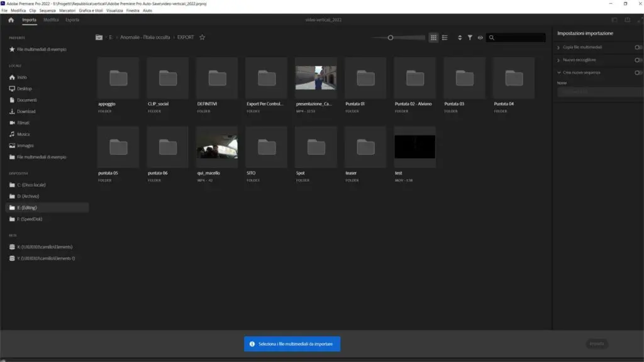
Task: Switch to grid thumbnail view
Action: click(x=433, y=38)
